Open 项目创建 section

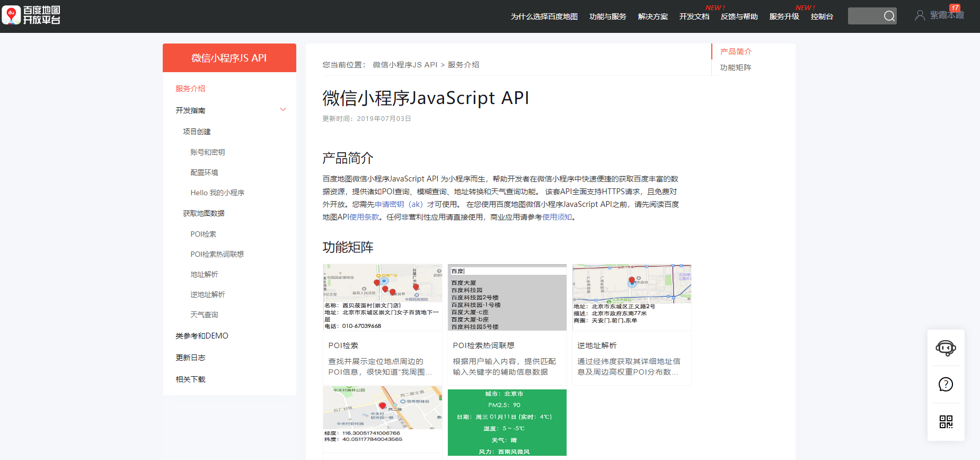[197, 132]
